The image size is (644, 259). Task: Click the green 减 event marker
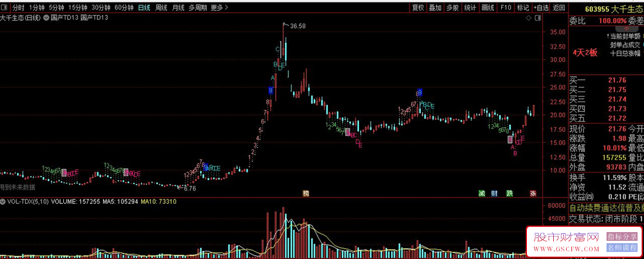482,193
